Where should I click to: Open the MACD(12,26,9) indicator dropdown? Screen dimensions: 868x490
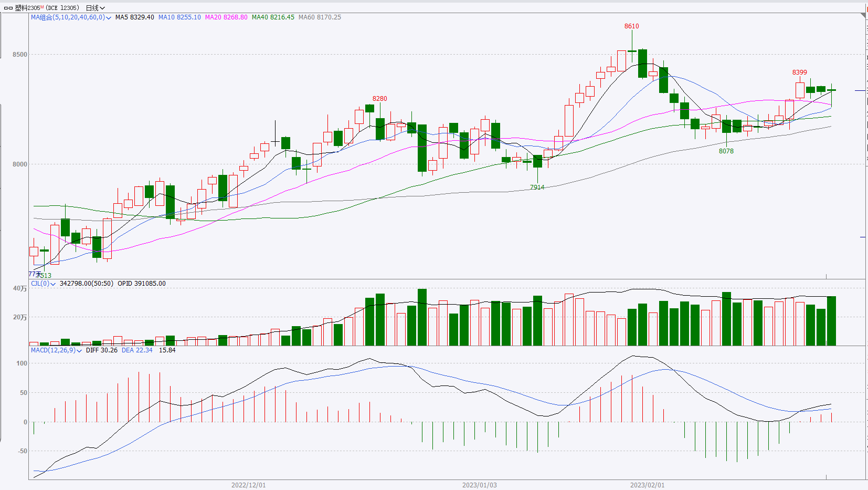click(x=79, y=351)
